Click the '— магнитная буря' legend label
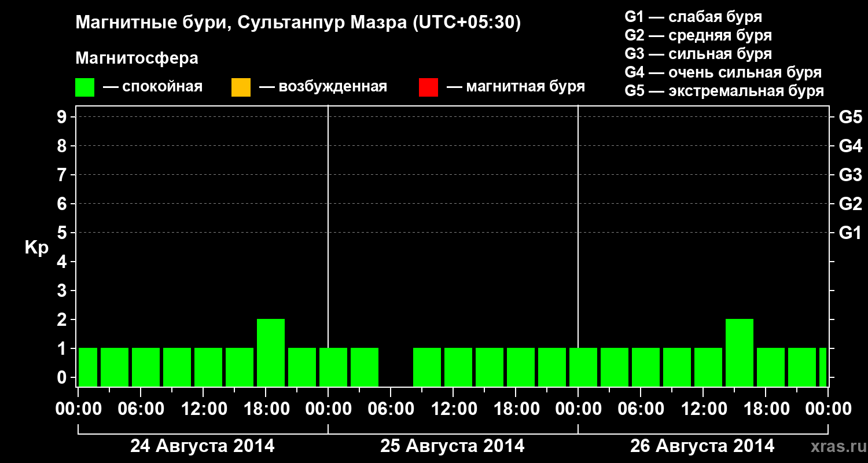This screenshot has height=463, width=868. pos(516,87)
